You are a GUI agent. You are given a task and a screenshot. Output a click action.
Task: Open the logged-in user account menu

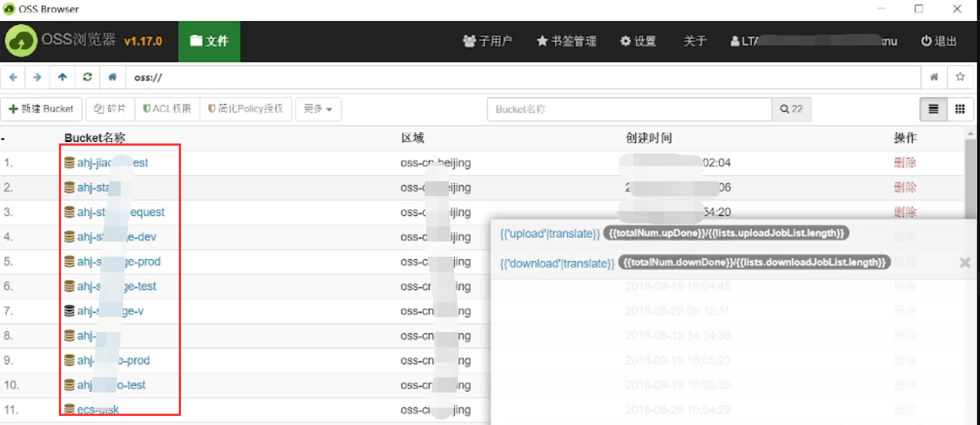[x=813, y=41]
